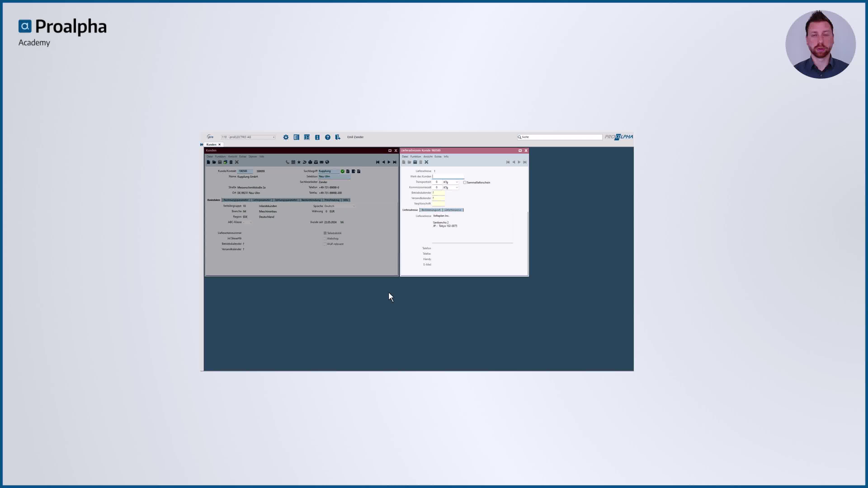Click into the Suche search field
Viewport: 868px width, 488px height.
pos(560,137)
